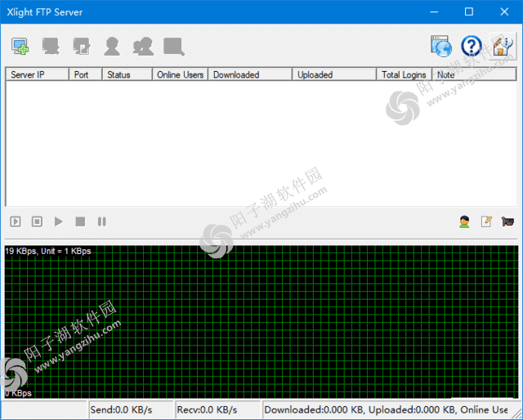Stop the selected server with square icon
The image size is (523, 420).
(80, 221)
